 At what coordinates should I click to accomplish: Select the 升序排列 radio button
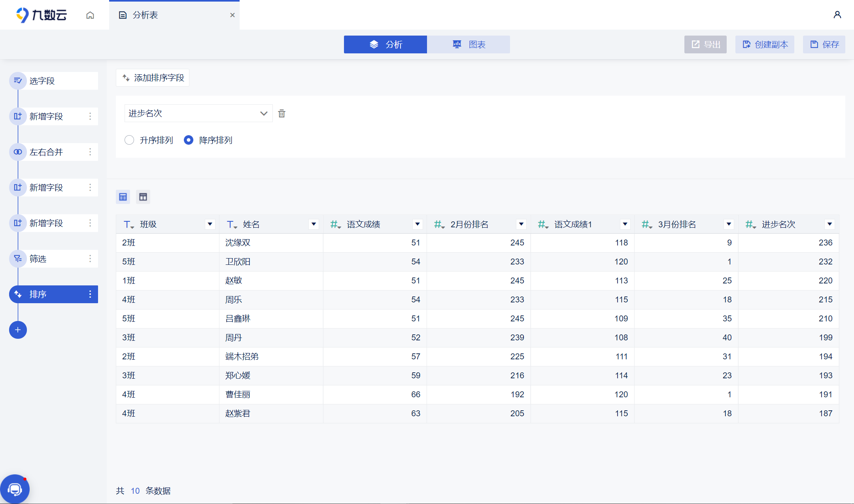129,140
